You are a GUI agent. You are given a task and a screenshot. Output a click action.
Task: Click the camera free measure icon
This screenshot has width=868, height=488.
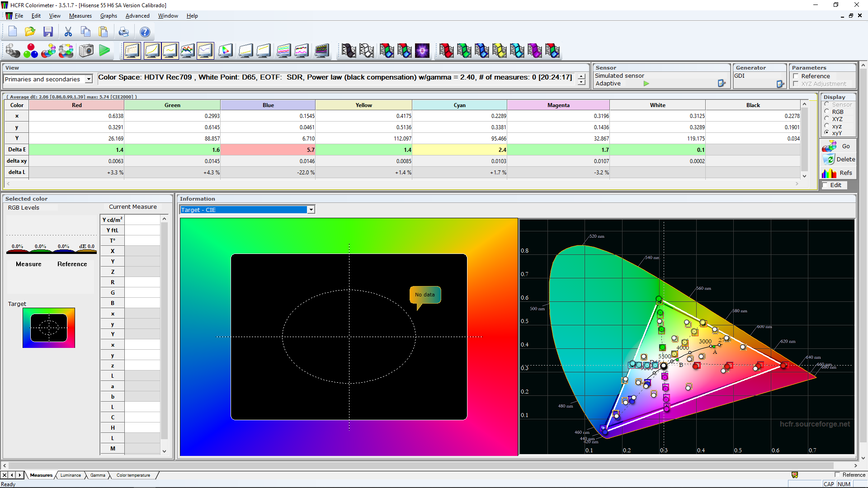click(x=86, y=51)
